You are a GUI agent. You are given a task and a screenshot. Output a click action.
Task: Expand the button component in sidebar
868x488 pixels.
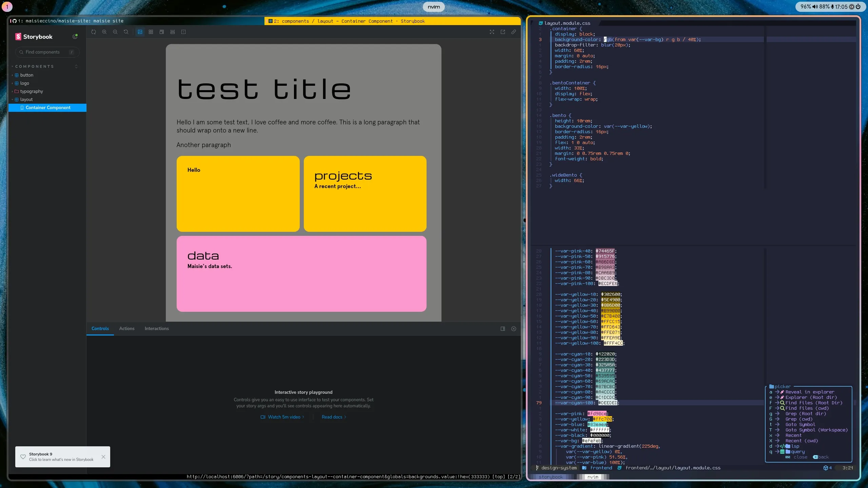point(26,75)
